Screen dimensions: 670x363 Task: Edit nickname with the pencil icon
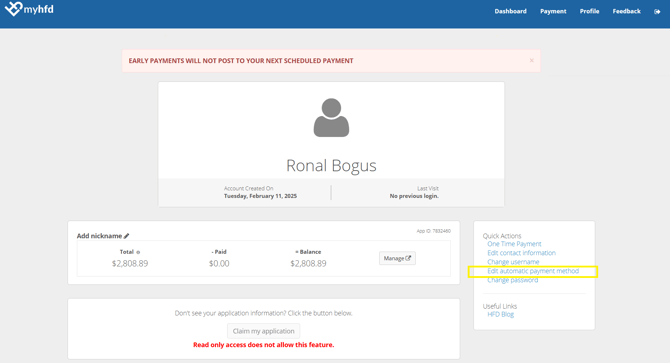coord(126,236)
